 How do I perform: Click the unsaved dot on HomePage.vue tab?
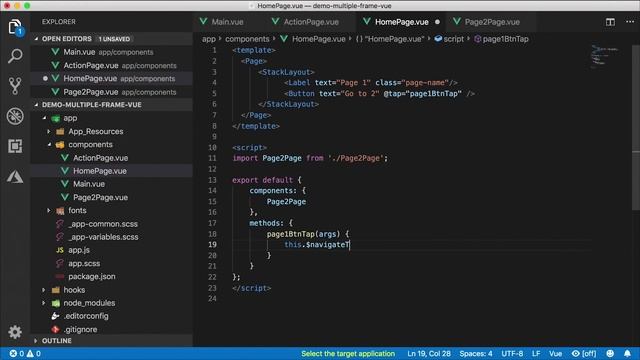[x=437, y=22]
